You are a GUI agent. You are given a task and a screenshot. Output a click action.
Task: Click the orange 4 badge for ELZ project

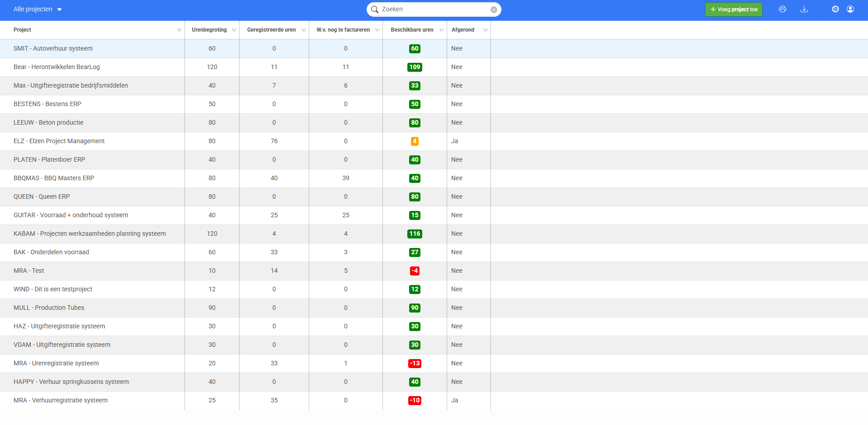click(x=415, y=141)
